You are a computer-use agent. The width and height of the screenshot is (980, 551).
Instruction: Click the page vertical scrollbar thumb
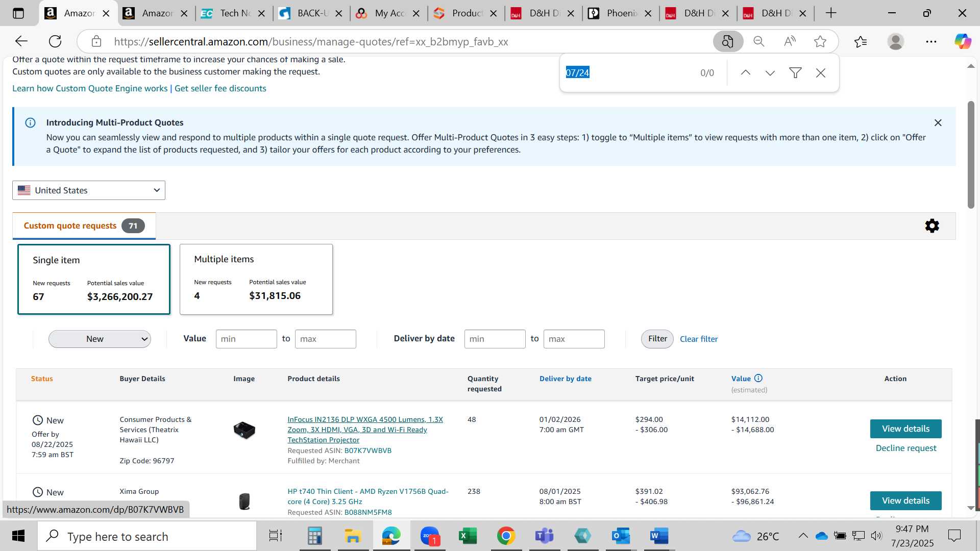[971, 155]
